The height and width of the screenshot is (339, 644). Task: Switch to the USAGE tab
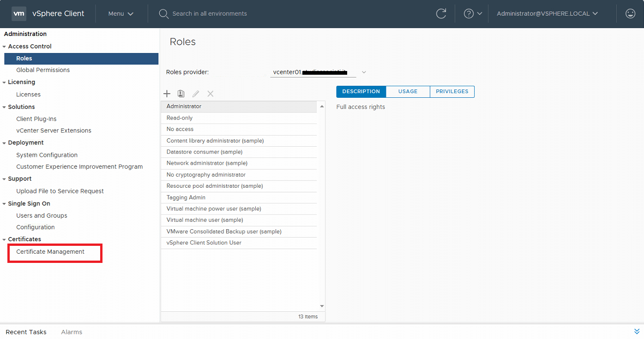point(408,92)
